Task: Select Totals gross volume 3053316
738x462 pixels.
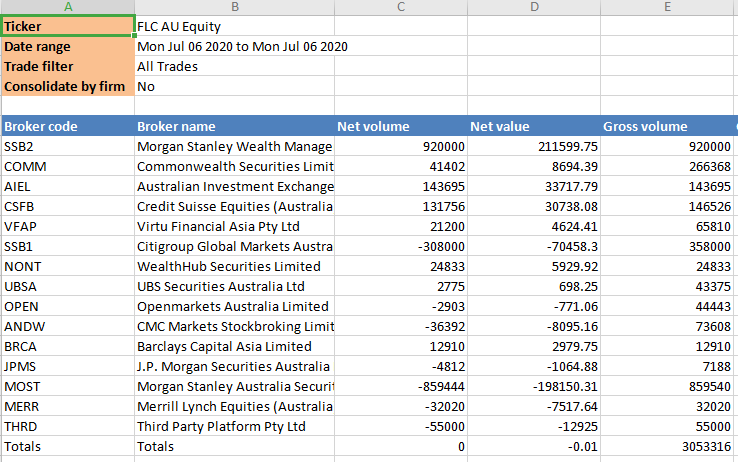Action: [667, 446]
